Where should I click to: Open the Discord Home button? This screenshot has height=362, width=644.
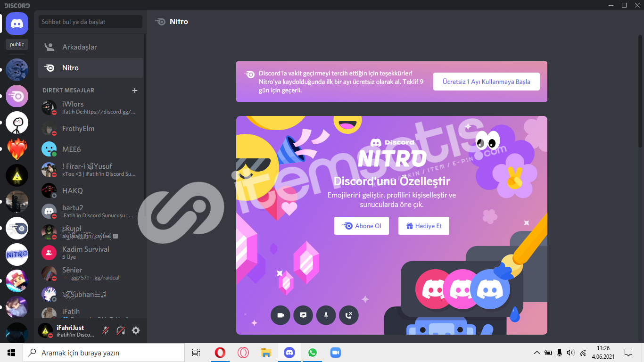[x=17, y=24]
